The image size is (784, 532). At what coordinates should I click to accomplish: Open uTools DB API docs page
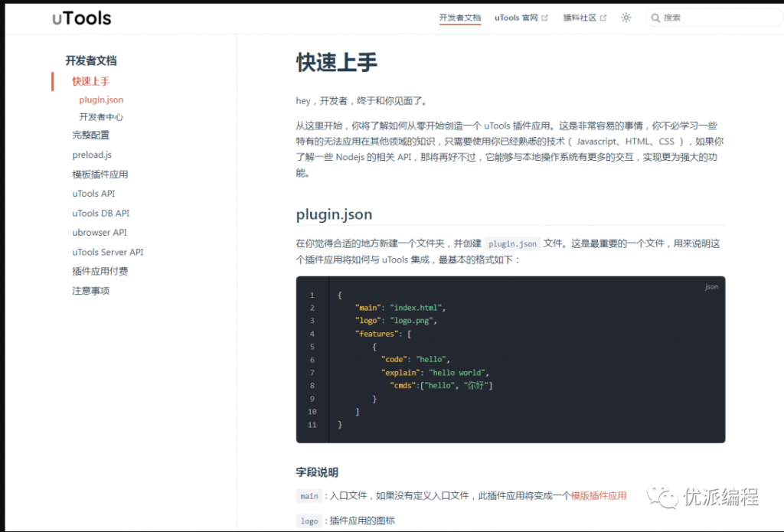(101, 213)
